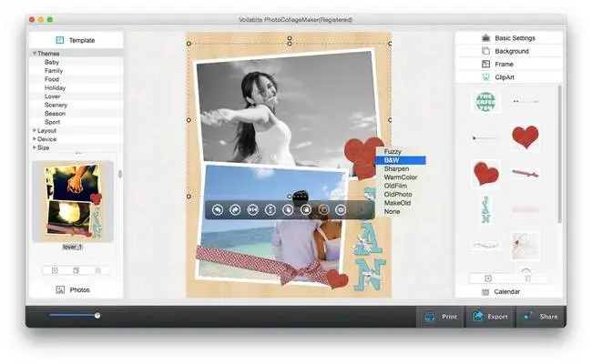Image resolution: width=592 pixels, height=364 pixels.
Task: Open the Frame section
Action: [x=509, y=64]
